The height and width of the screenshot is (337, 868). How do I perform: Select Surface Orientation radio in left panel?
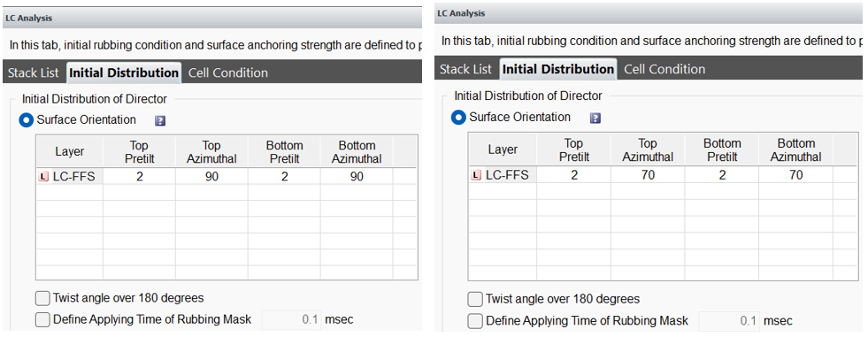(x=27, y=120)
